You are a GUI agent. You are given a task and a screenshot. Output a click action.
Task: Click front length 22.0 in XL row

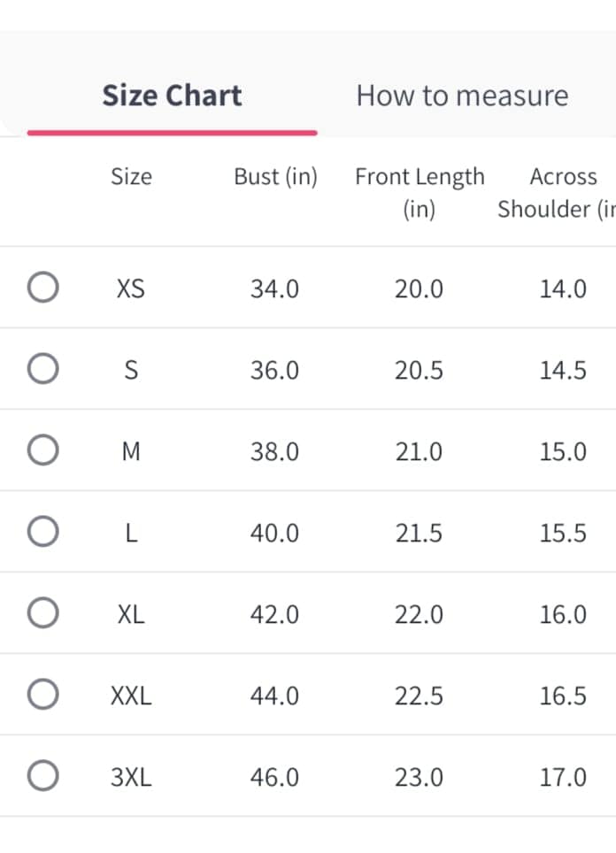(419, 615)
